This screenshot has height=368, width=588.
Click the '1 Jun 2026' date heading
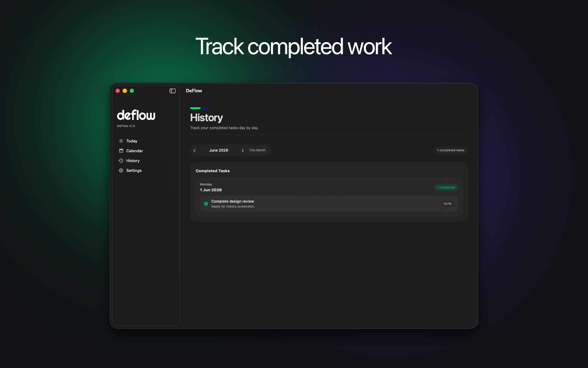(211, 190)
